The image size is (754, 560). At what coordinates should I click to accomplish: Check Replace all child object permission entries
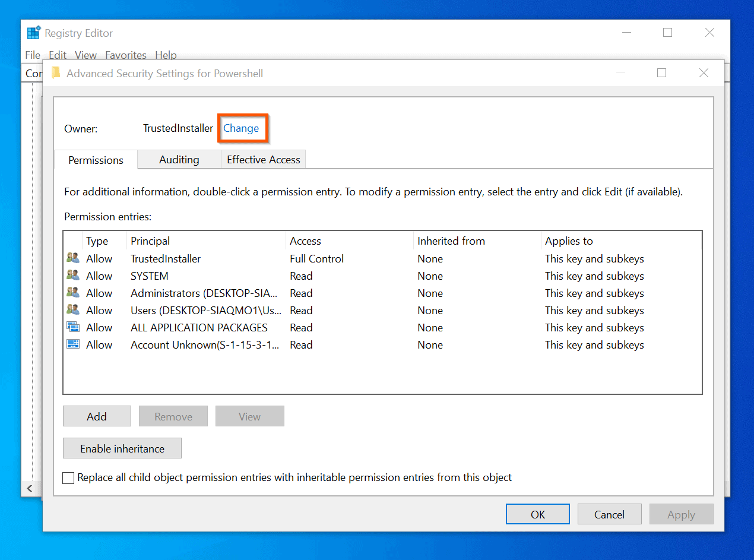click(x=68, y=478)
